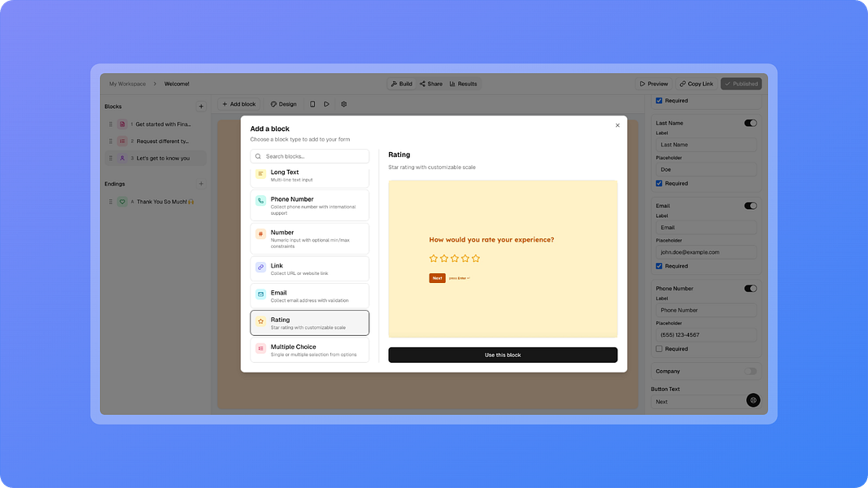Click the drag handle for Let's get to know you
Image resolution: width=868 pixels, height=488 pixels.
click(111, 159)
